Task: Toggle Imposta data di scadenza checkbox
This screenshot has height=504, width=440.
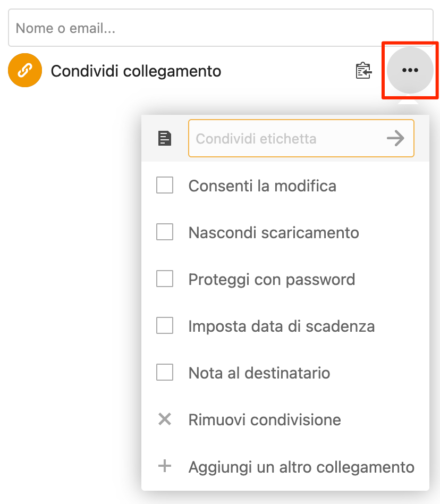Action: [165, 325]
